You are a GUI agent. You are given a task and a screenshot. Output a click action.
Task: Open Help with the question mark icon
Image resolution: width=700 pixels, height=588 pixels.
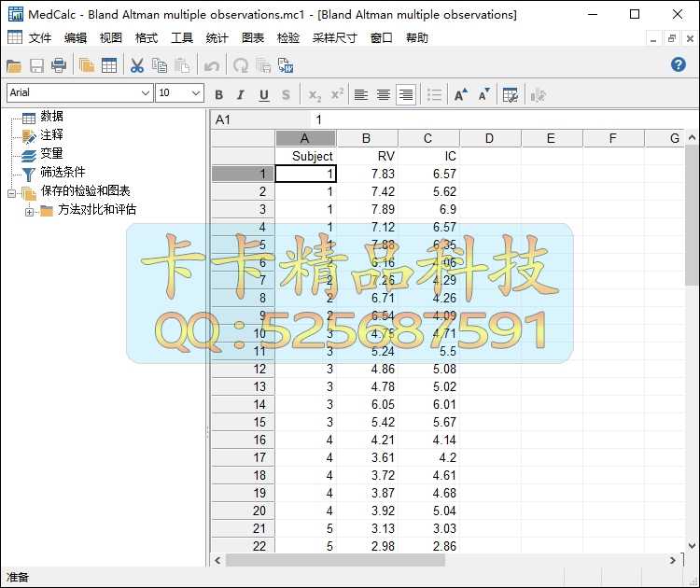pos(679,64)
